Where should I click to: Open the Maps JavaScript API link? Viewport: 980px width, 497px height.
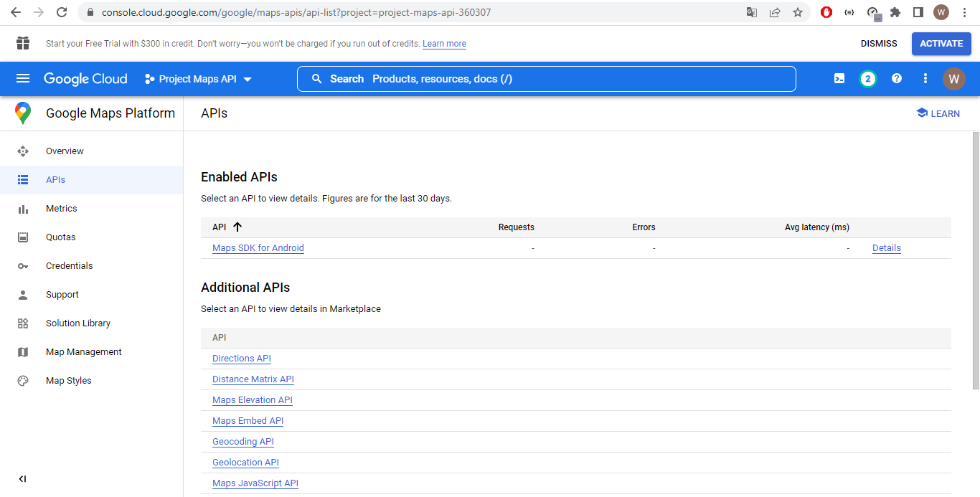tap(255, 483)
